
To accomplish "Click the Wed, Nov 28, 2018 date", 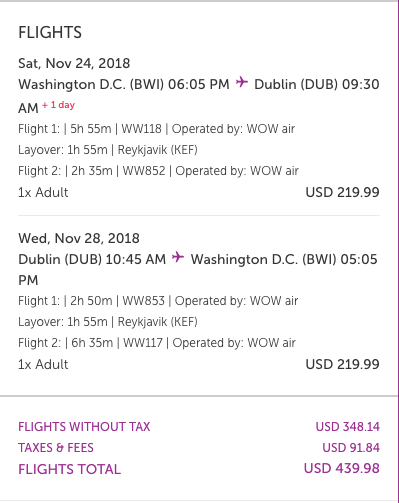I will click(x=79, y=238).
